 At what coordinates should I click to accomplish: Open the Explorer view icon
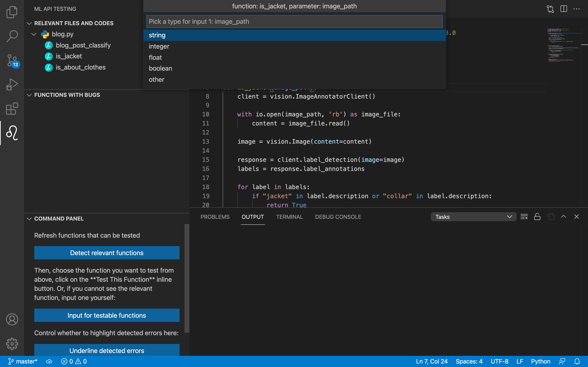(x=12, y=12)
